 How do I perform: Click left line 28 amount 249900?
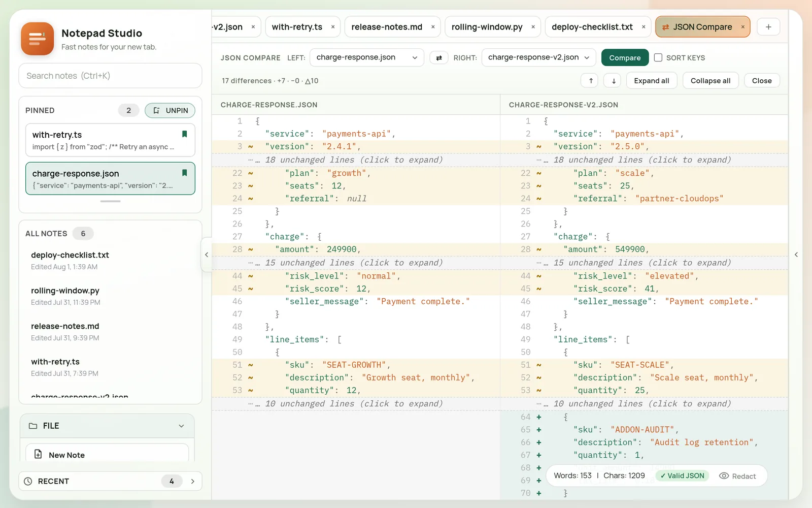(342, 249)
